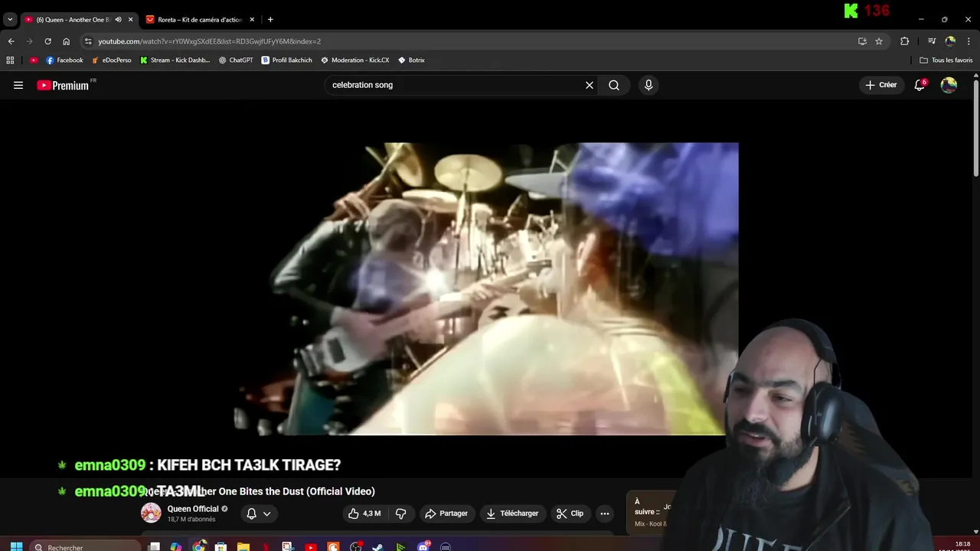
Task: Open Chrome profile avatar
Action: [x=950, y=41]
